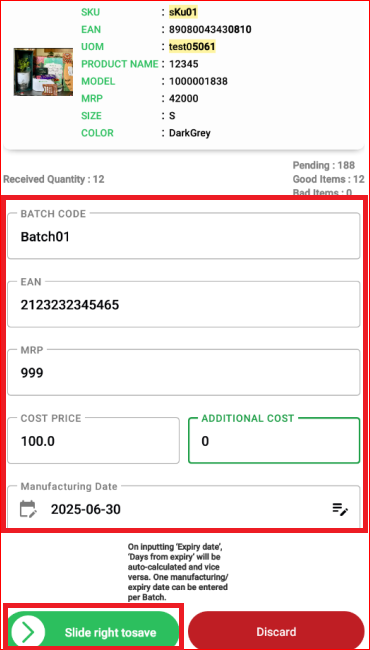Click the highlighted UOM value test05061
The width and height of the screenshot is (370, 650).
192,47
